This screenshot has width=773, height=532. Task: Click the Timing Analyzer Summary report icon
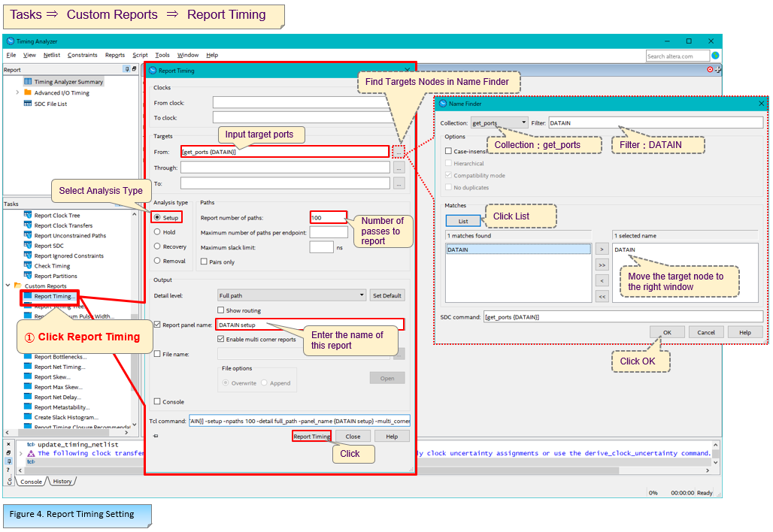point(28,82)
